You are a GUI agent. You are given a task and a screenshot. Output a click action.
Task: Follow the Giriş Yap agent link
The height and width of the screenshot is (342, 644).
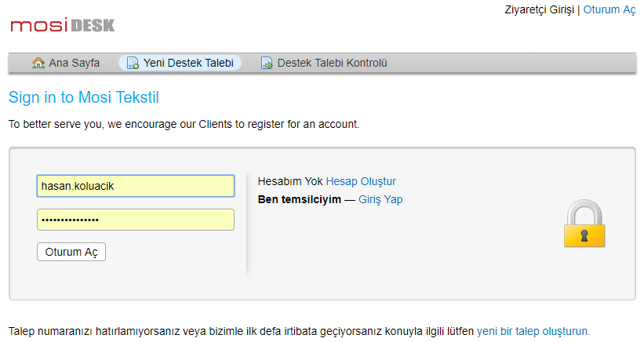tap(380, 199)
